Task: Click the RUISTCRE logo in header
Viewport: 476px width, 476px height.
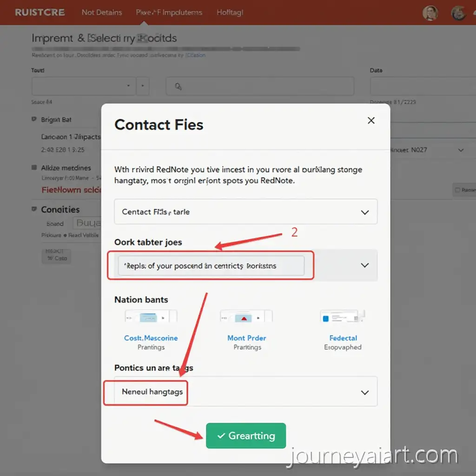Action: 40,13
